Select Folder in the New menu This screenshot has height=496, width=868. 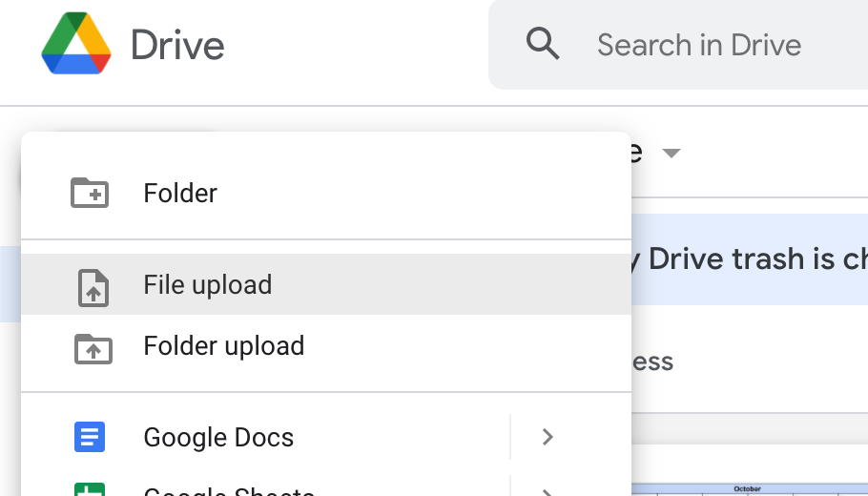pos(326,194)
